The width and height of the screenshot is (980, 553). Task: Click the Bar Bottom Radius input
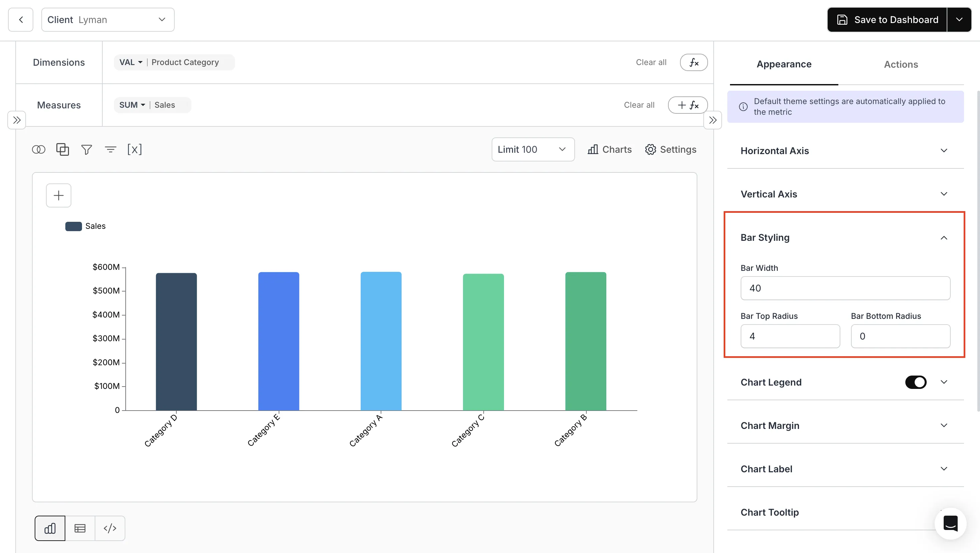tap(900, 336)
